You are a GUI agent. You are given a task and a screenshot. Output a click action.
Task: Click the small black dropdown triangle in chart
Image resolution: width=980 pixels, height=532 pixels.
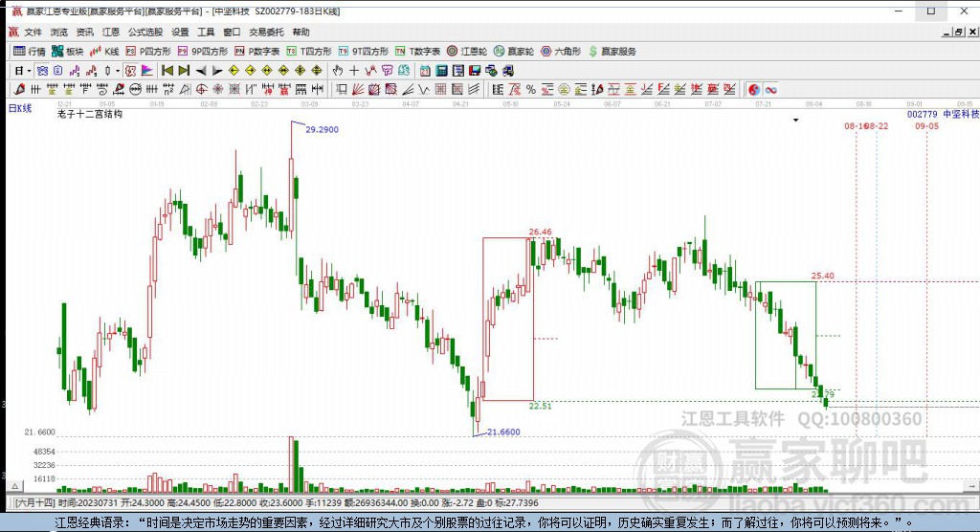click(x=795, y=120)
